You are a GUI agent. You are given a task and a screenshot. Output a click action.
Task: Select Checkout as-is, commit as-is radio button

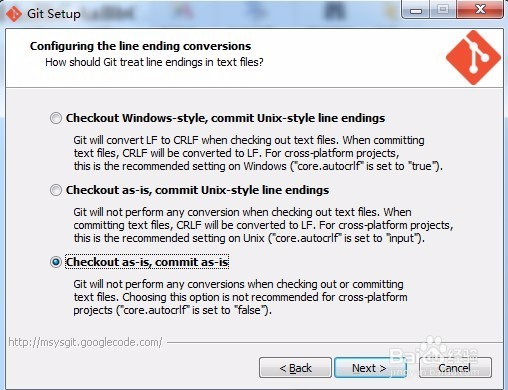point(56,262)
